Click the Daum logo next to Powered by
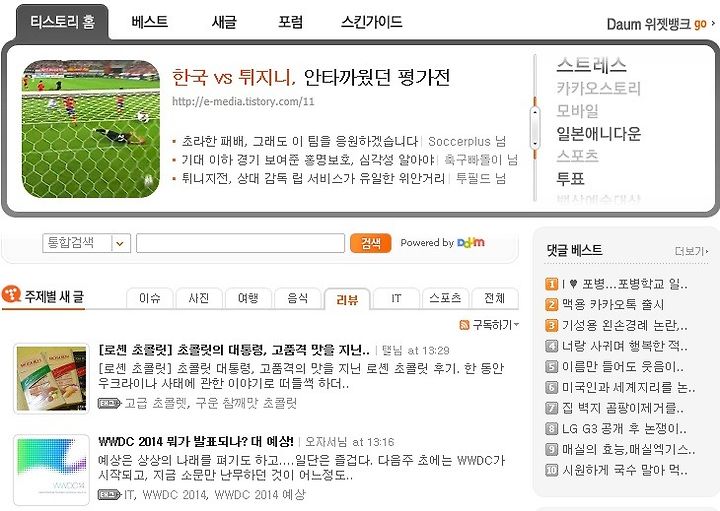 click(471, 242)
